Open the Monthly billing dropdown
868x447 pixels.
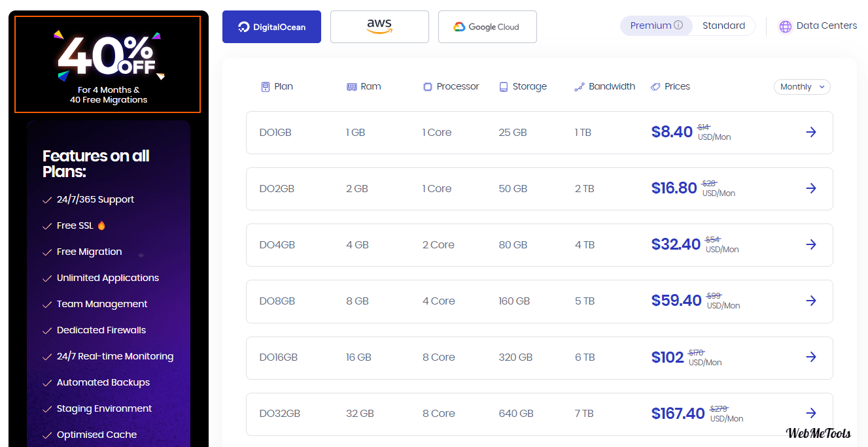pos(802,87)
